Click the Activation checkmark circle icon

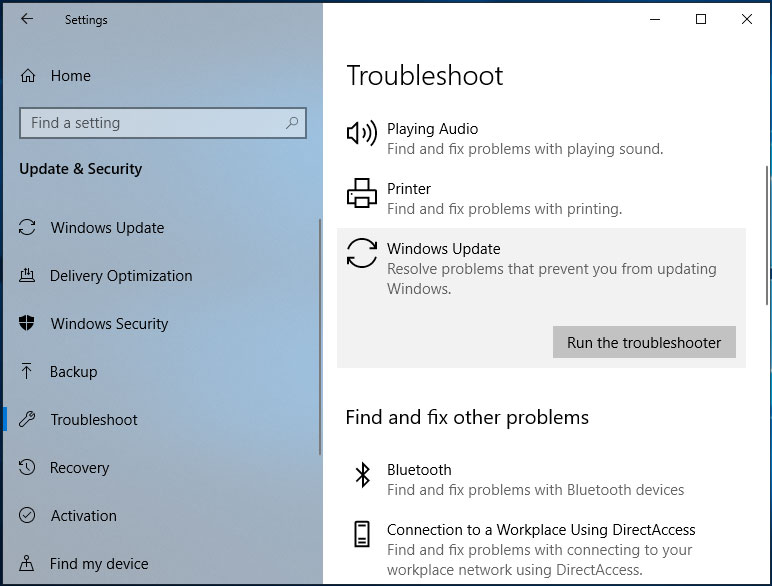(28, 516)
